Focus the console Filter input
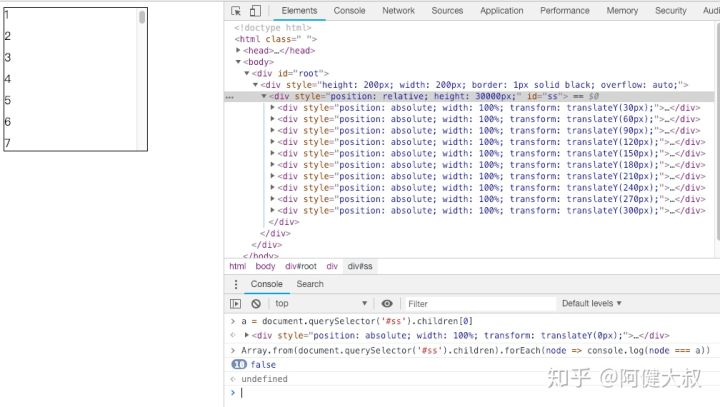This screenshot has height=407, width=720. 478,304
